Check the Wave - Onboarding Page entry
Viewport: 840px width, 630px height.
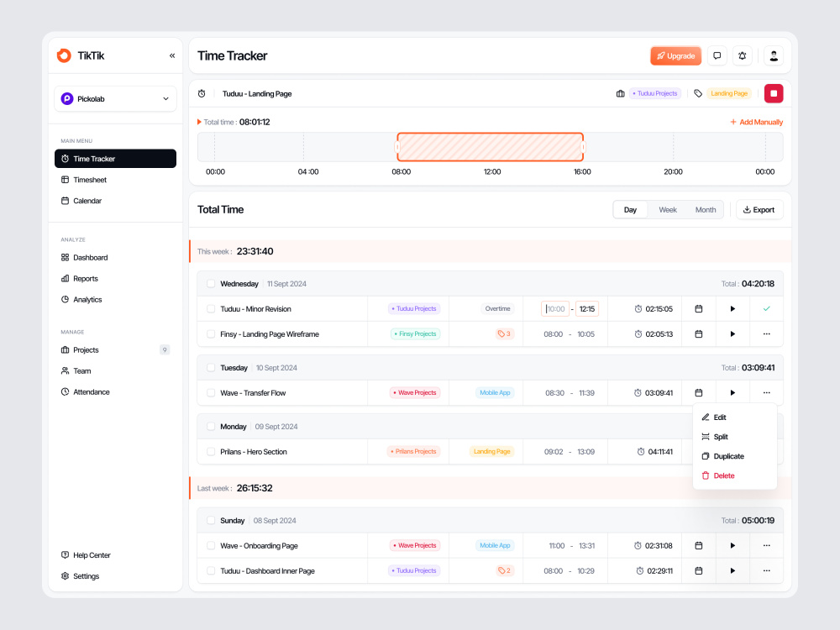pyautogui.click(x=211, y=546)
